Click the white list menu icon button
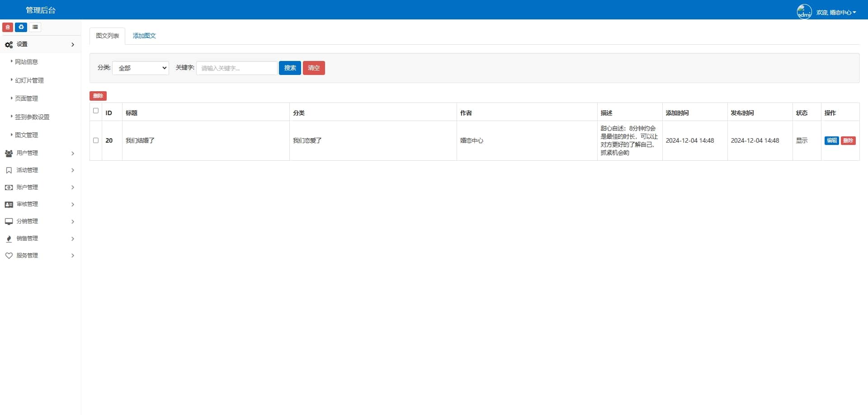The width and height of the screenshot is (868, 415). (x=35, y=27)
